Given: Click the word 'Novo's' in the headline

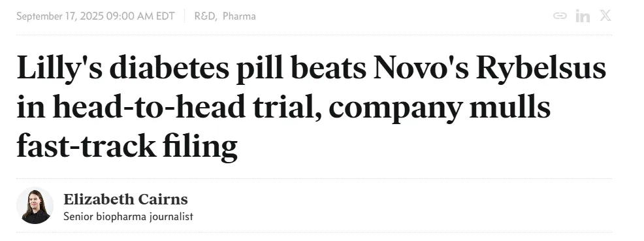Looking at the screenshot, I should click(x=421, y=68).
